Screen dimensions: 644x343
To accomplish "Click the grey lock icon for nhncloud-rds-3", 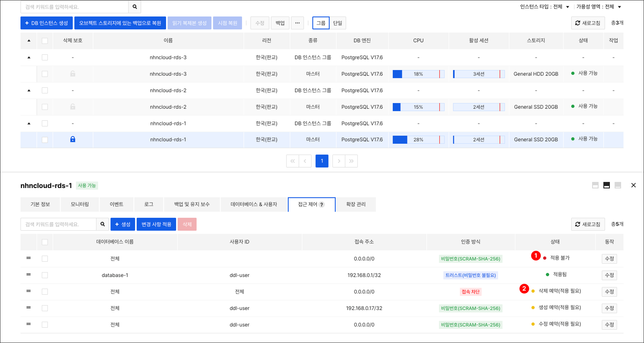I will 73,74.
